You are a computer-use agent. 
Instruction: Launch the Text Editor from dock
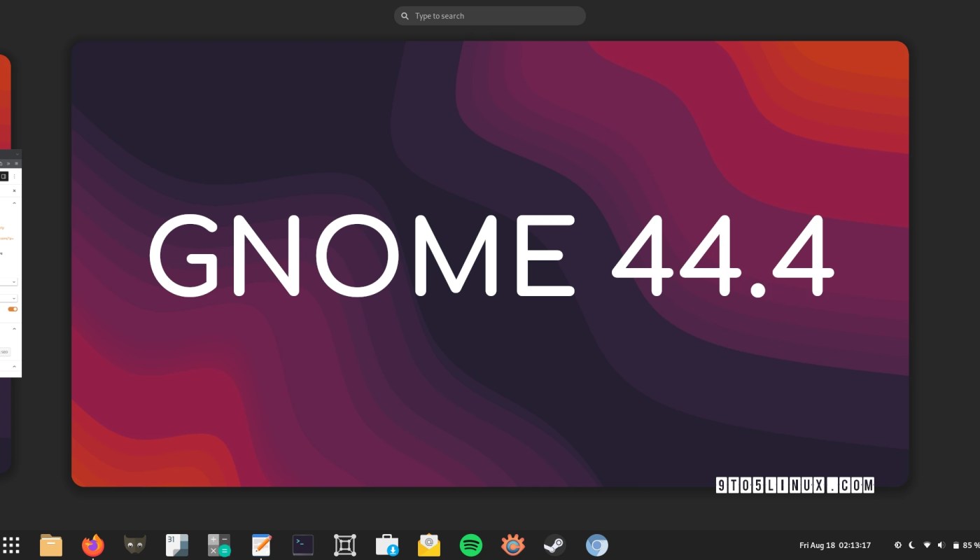[x=261, y=545]
